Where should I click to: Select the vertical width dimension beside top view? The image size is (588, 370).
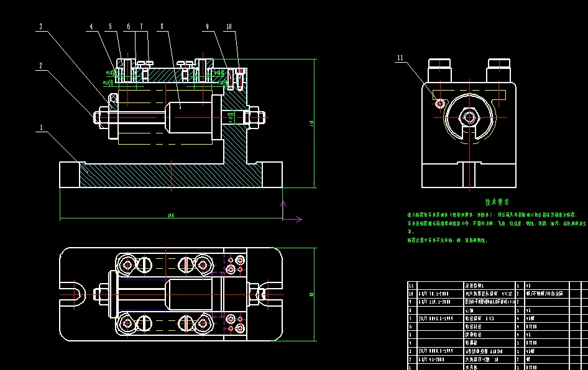(312, 294)
